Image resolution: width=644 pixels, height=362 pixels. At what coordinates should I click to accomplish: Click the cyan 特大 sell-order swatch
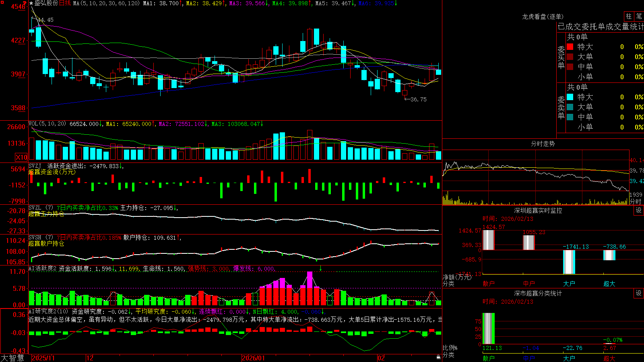click(x=570, y=97)
